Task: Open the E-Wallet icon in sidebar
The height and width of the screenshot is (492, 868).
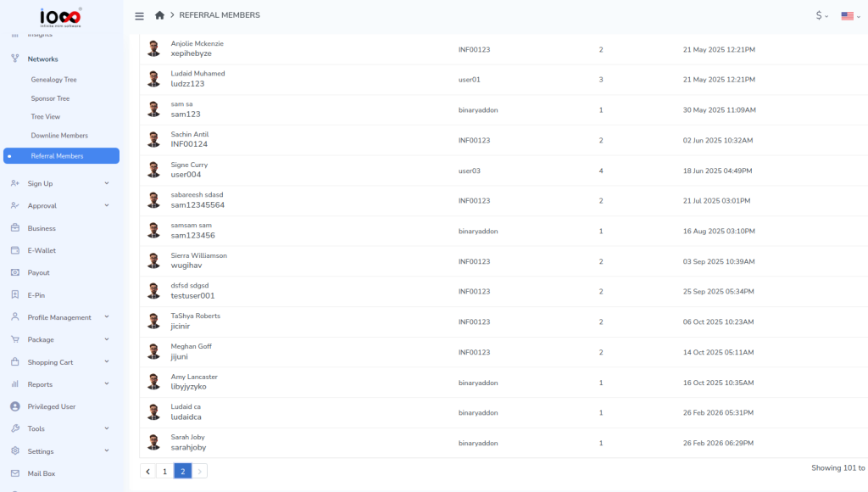Action: click(15, 250)
